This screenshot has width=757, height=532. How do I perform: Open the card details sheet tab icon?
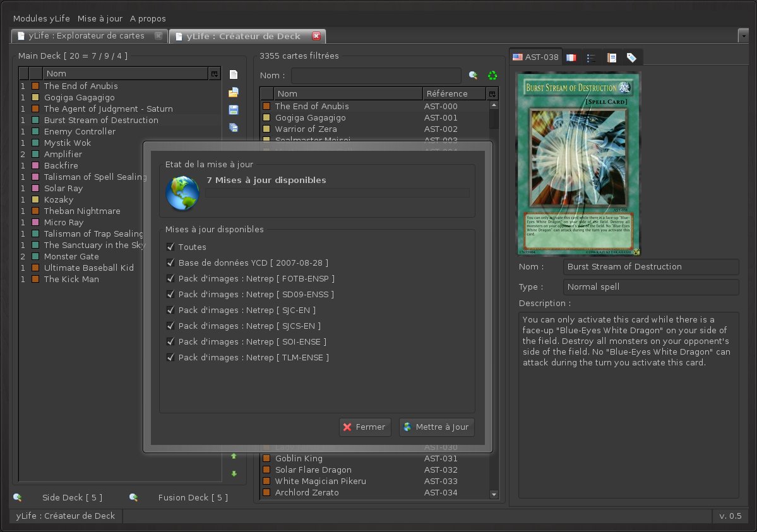tap(612, 58)
